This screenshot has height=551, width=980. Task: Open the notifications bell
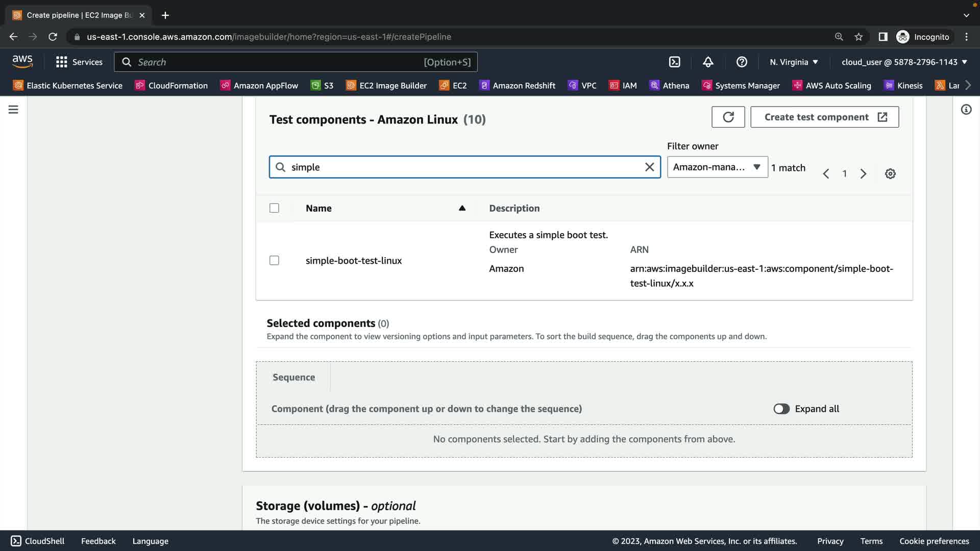[x=708, y=62]
